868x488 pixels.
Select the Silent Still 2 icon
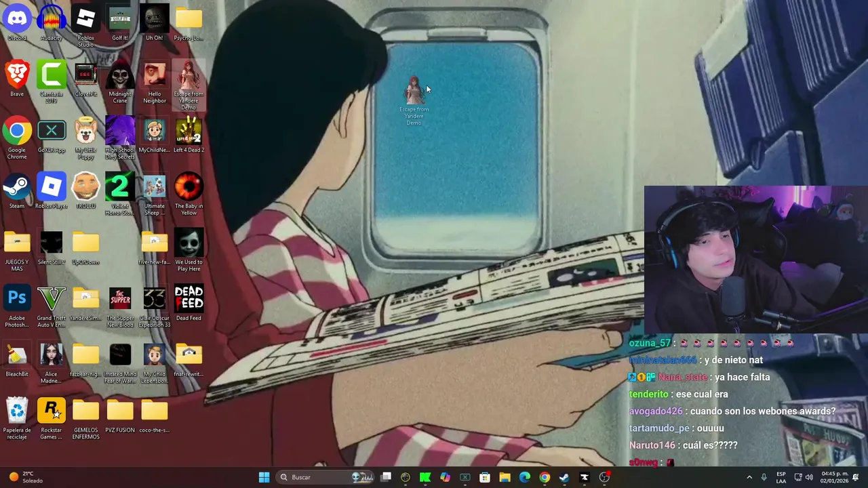point(52,247)
